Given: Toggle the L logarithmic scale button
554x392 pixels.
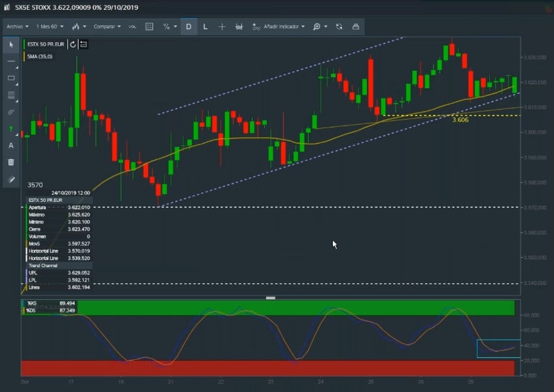Looking at the screenshot, I should [205, 27].
